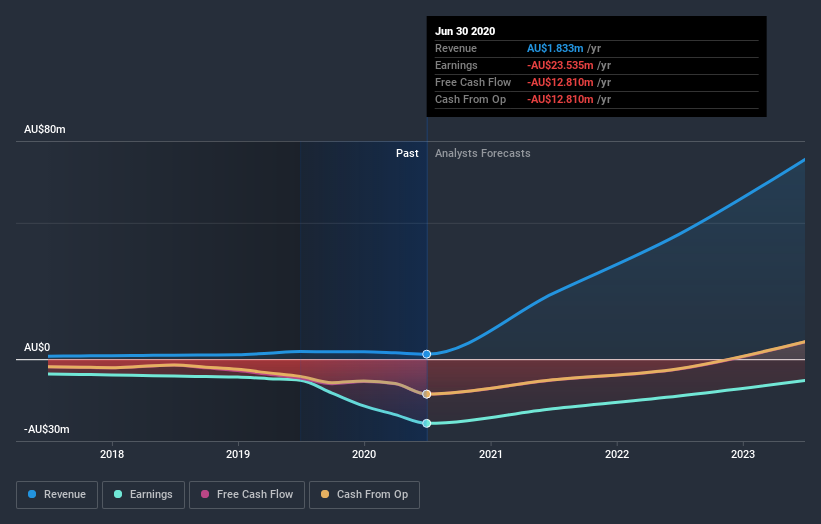This screenshot has width=821, height=524.
Task: Click the Analysts Forecasts label
Action: [483, 153]
